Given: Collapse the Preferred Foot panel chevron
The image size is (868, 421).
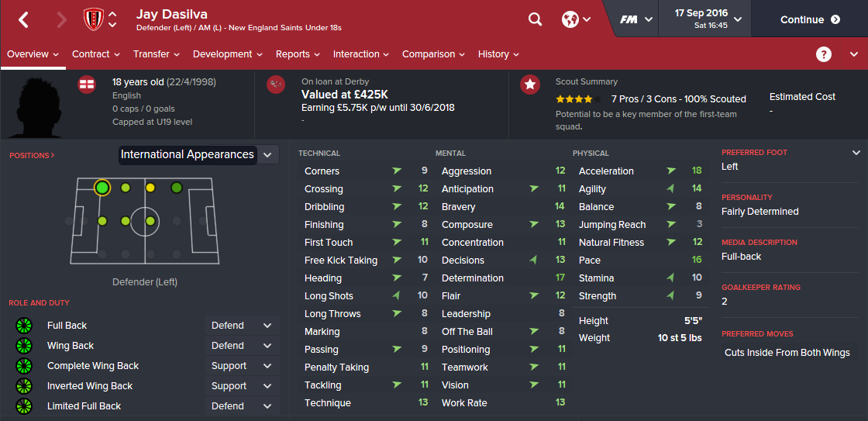Looking at the screenshot, I should click(856, 153).
